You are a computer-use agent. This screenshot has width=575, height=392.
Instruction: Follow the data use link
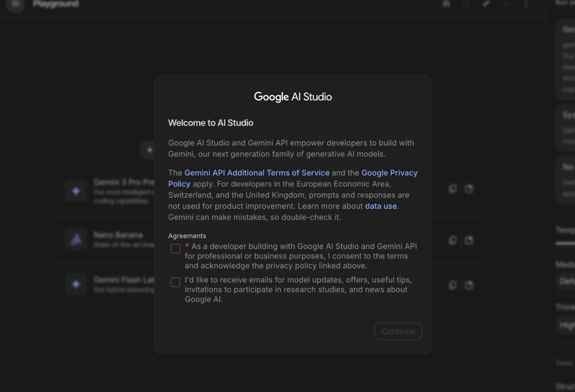(x=381, y=206)
